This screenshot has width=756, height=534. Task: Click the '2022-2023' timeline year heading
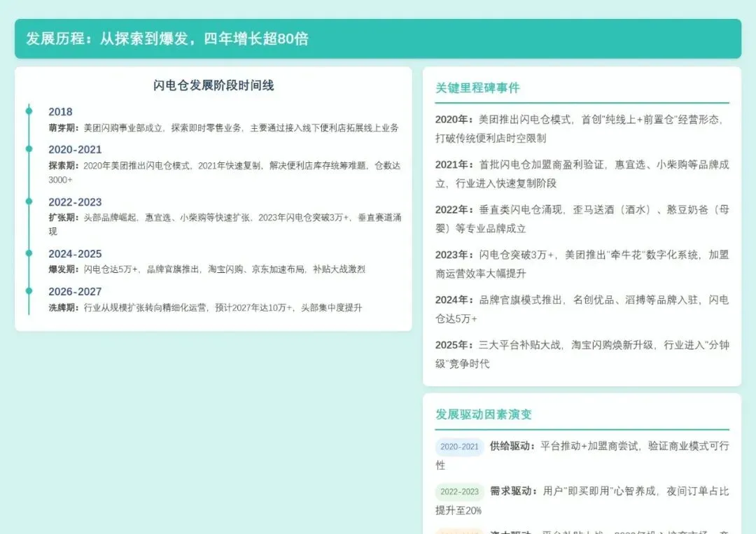point(75,202)
